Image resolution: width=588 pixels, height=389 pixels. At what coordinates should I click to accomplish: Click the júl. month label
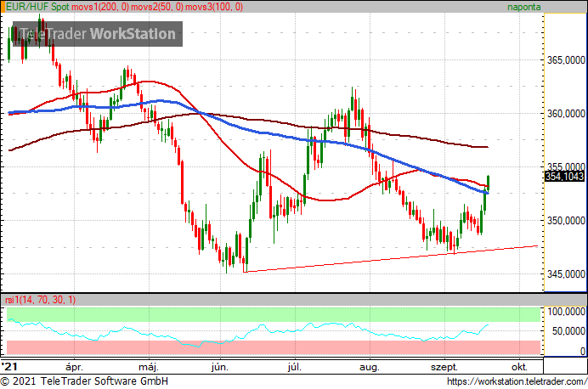pyautogui.click(x=294, y=367)
